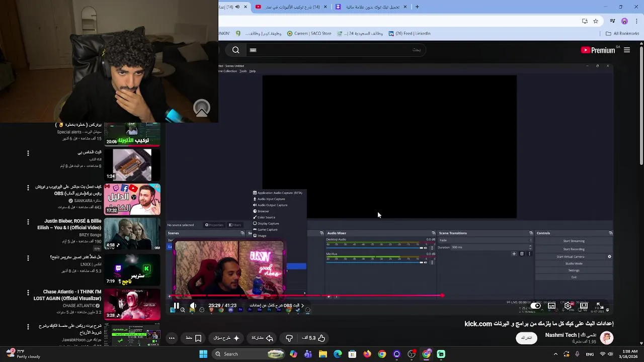The height and width of the screenshot is (362, 644).
Task: Open the Chrome profile avatar
Action: 624,21
